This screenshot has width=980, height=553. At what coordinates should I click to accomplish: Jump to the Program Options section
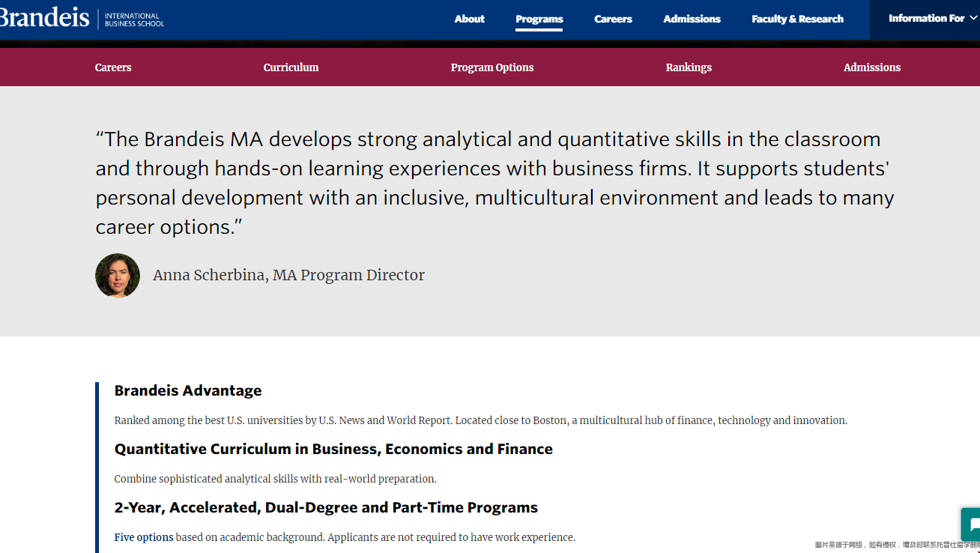point(492,67)
